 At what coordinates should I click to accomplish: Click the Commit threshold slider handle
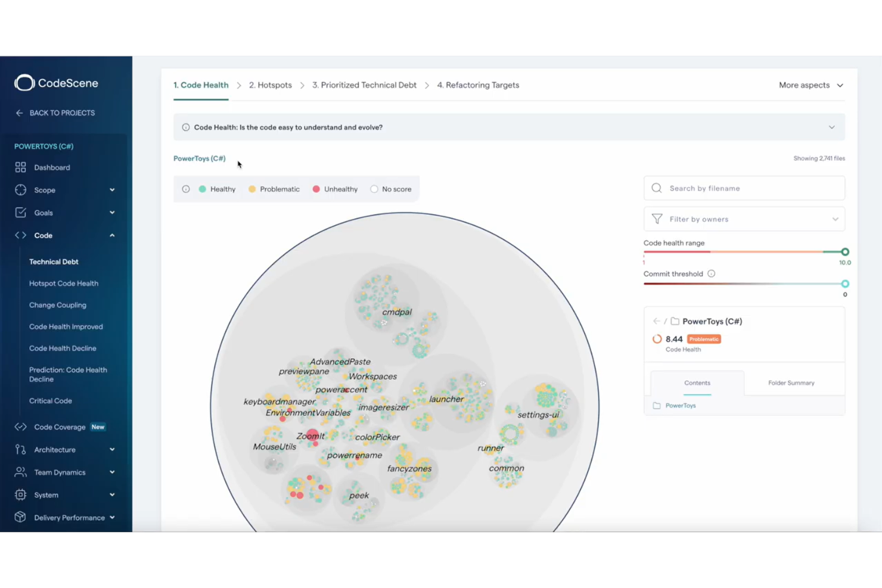click(845, 284)
